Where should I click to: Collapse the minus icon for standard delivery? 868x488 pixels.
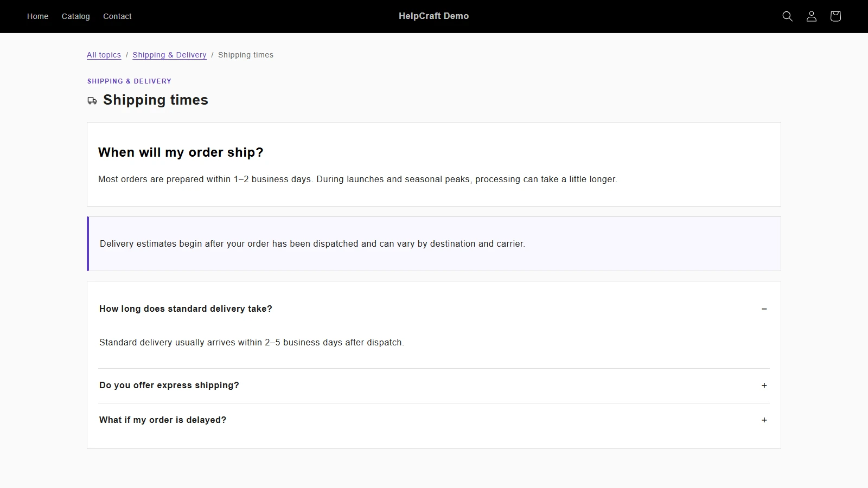(764, 309)
